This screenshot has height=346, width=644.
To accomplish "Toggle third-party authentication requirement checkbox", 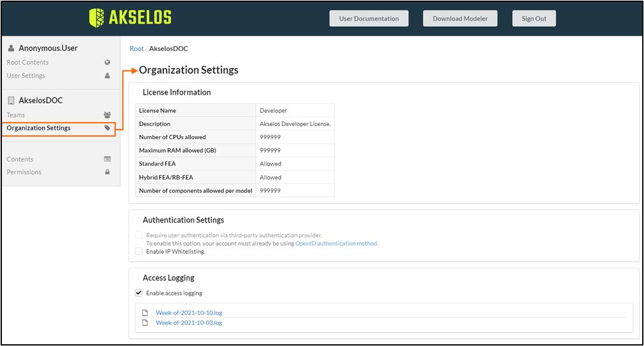I will pos(139,235).
